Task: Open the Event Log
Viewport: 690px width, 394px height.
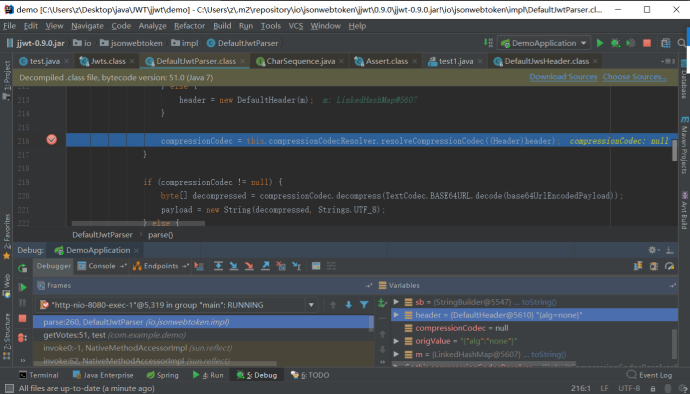Action: pyautogui.click(x=650, y=375)
